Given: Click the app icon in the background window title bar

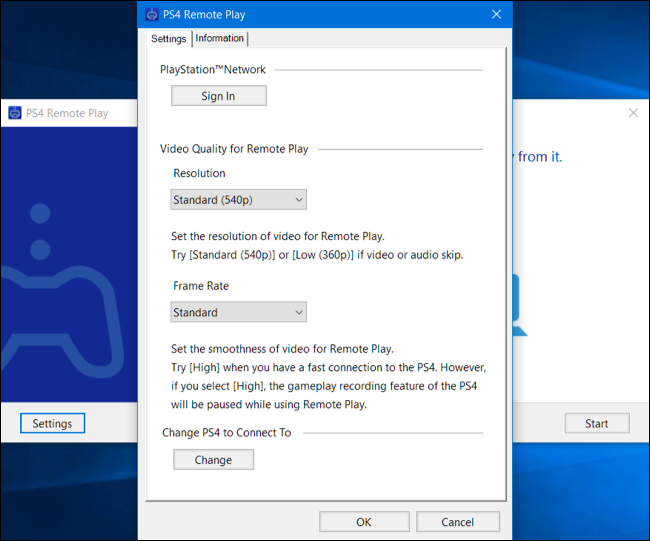Looking at the screenshot, I should point(15,113).
